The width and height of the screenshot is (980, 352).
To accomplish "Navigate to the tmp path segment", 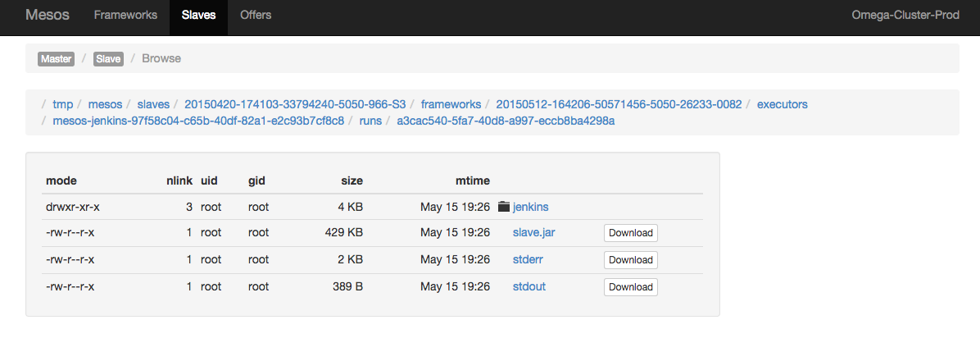I will point(62,104).
